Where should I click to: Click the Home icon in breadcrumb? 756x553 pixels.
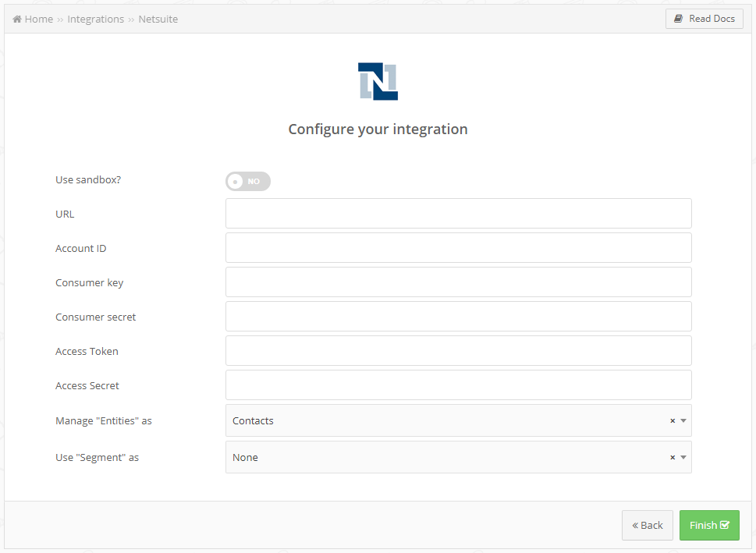tap(17, 19)
